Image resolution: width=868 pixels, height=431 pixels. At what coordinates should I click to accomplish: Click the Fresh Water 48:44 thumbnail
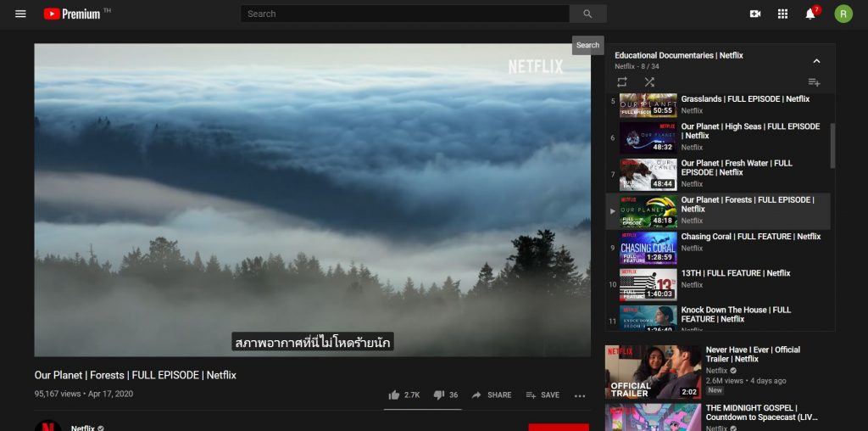point(648,175)
